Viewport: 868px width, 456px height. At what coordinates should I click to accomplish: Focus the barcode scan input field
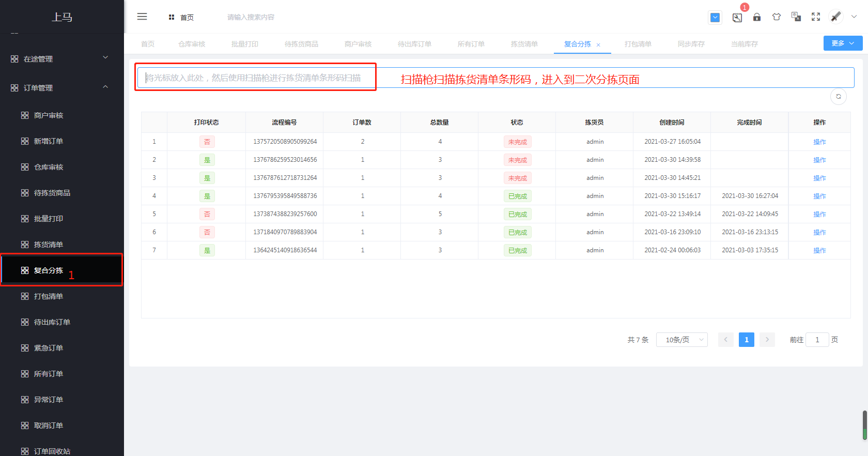tap(495, 78)
